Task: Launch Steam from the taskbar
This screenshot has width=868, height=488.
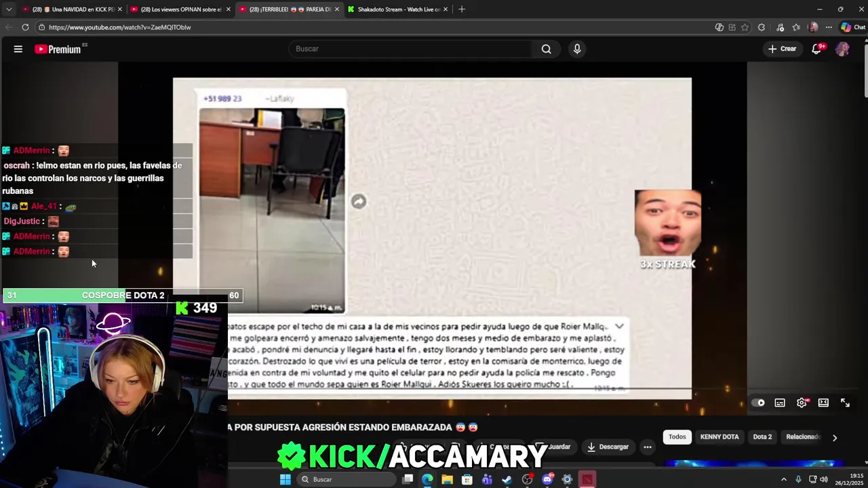Action: [x=507, y=479]
